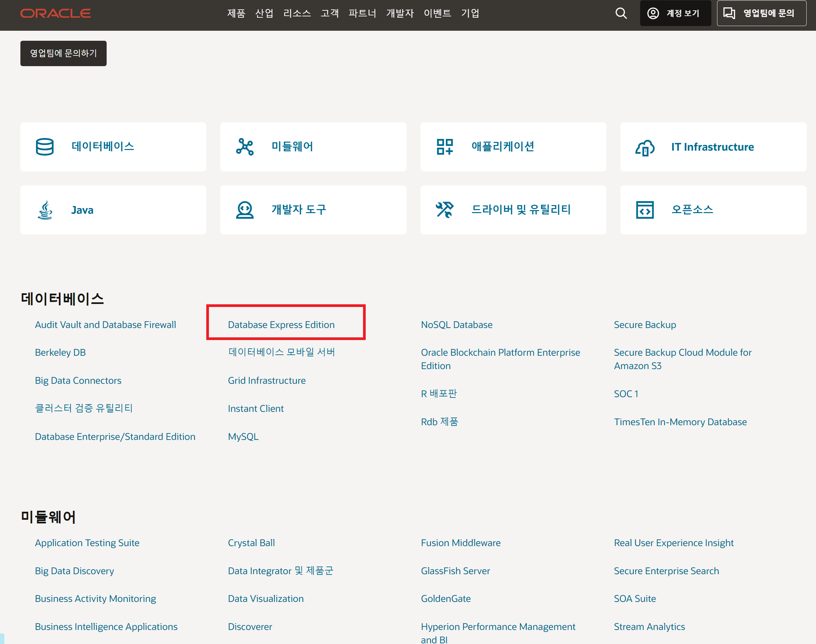Click the developer tools headset icon
816x644 pixels.
click(245, 210)
